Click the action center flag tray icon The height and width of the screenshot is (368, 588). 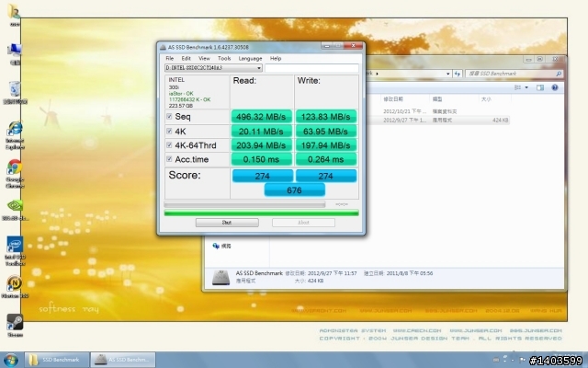click(523, 360)
